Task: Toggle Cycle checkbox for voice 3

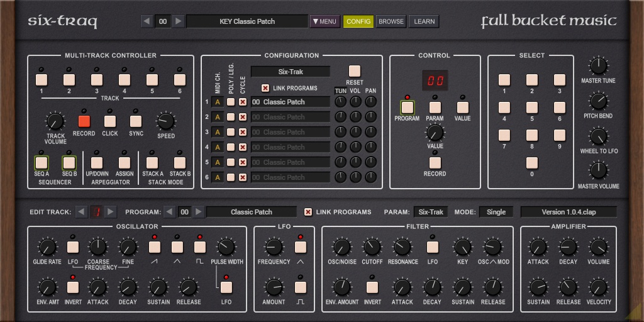Action: [243, 132]
